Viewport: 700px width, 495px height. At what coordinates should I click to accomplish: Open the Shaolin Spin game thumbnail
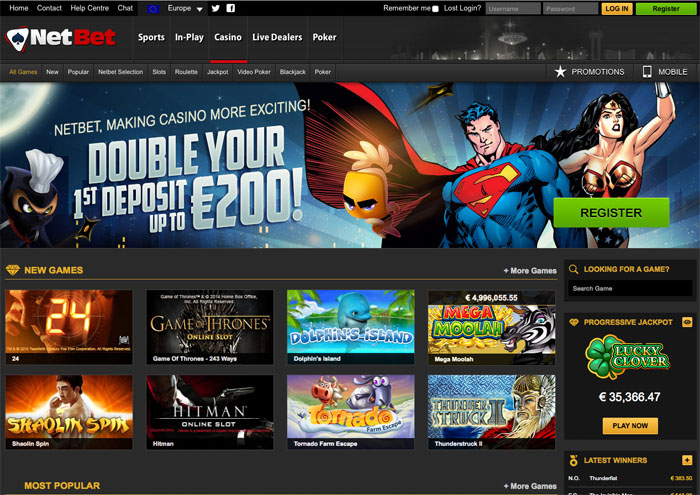click(69, 412)
